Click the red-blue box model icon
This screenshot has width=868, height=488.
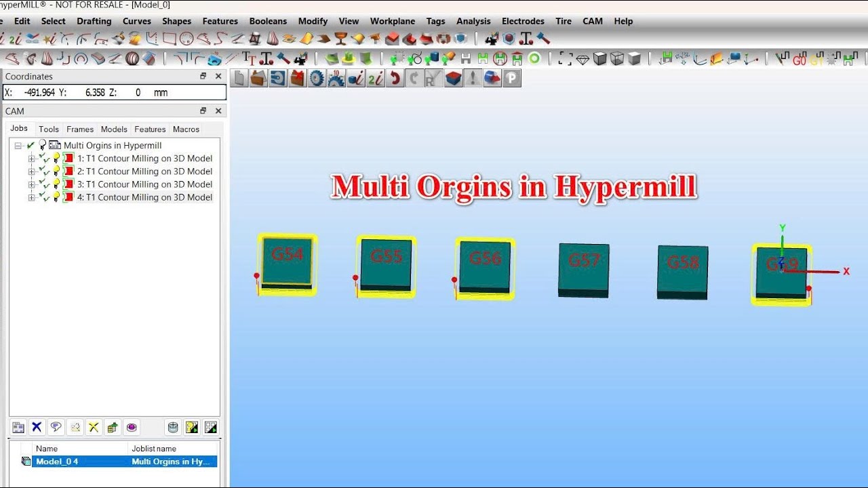click(454, 79)
